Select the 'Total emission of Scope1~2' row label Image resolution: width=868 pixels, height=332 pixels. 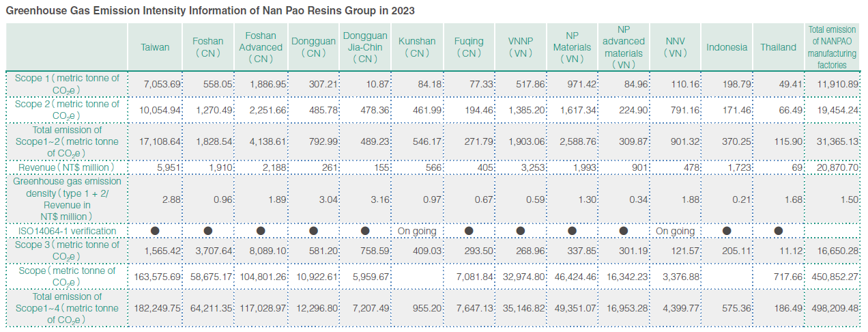click(x=67, y=141)
